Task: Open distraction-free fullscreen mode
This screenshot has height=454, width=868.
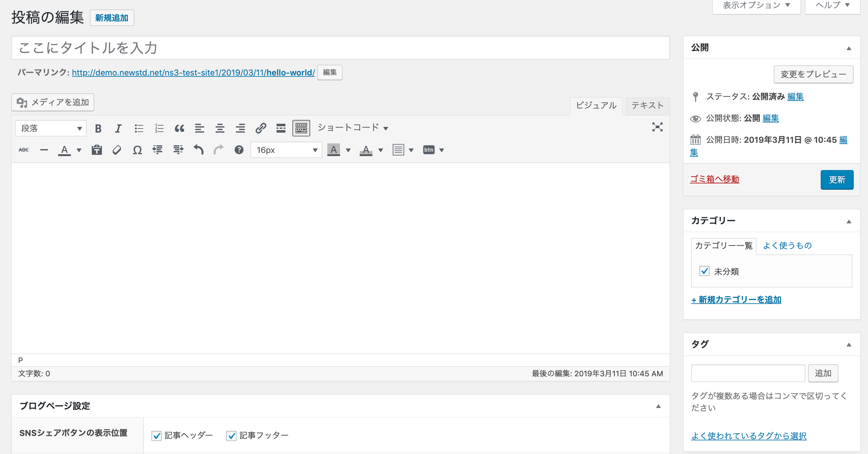Action: pos(657,127)
